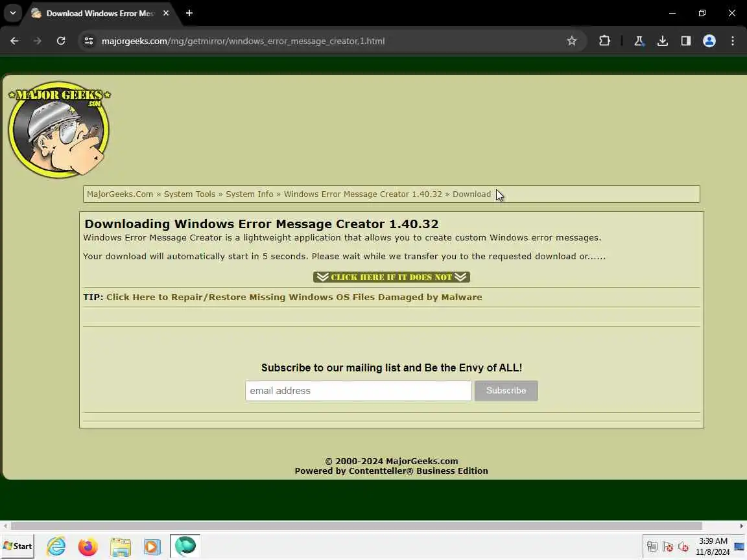The image size is (747, 560).
Task: Click the 'Download' breadcrumb text
Action: [471, 194]
